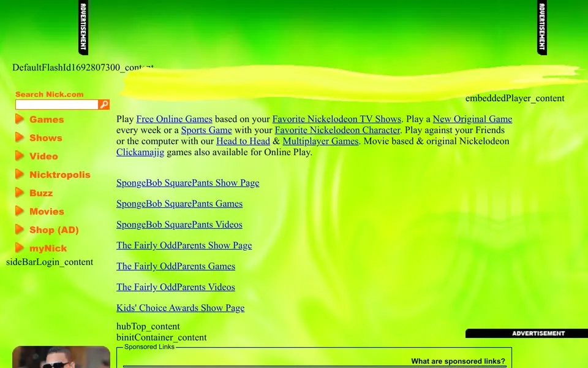Follow the Multiplayer Games link
588x368 pixels.
[x=320, y=141]
